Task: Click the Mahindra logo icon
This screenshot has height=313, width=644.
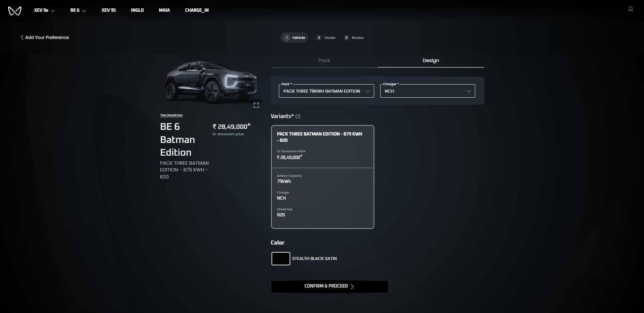Action: click(14, 11)
